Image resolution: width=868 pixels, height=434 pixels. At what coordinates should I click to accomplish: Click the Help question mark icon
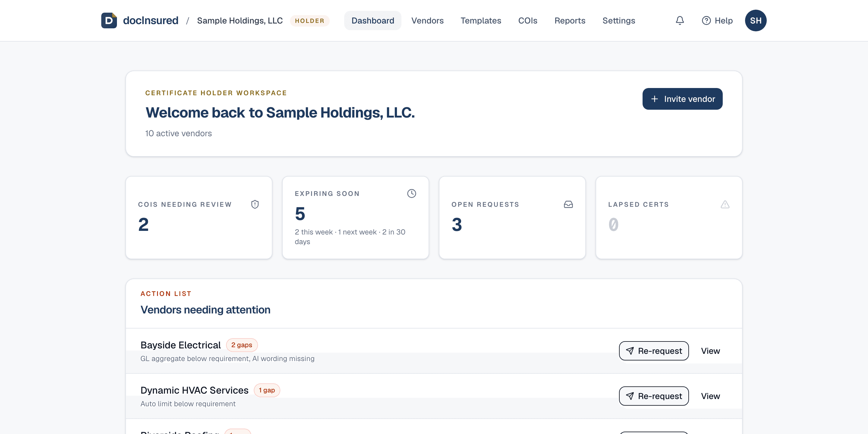click(x=706, y=20)
